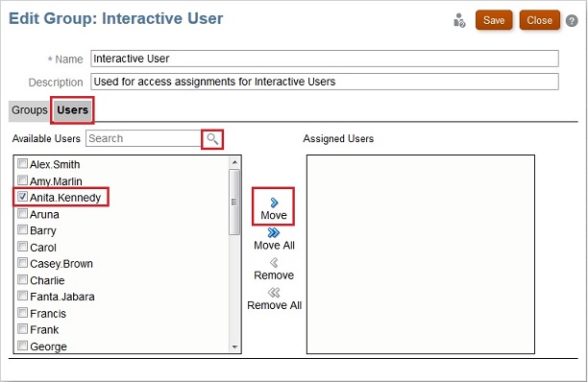
Task: Click the Frank name text
Action: pyautogui.click(x=44, y=329)
